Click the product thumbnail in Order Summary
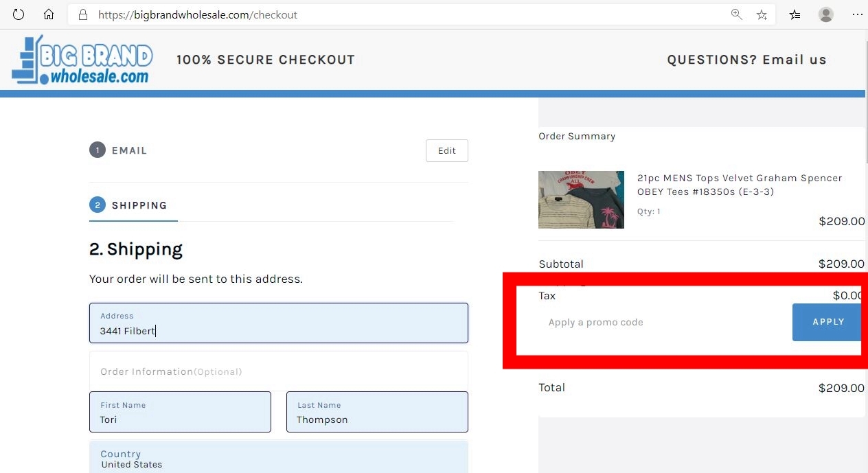The height and width of the screenshot is (473, 868). point(581,200)
